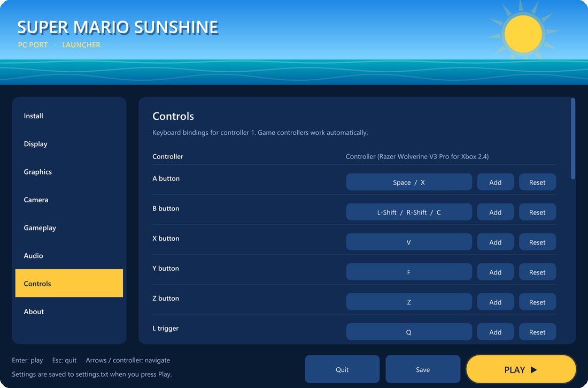Add a binding for Z button
The height and width of the screenshot is (388, 588).
coord(496,302)
